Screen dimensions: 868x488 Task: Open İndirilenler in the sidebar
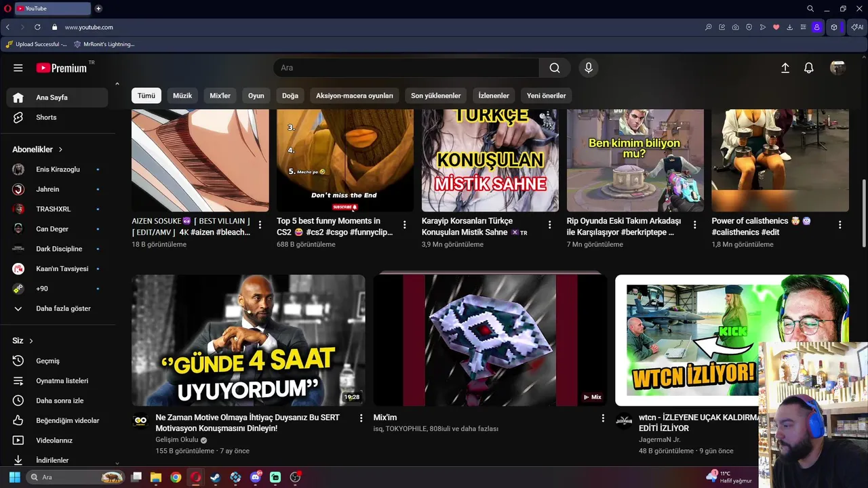(x=57, y=460)
